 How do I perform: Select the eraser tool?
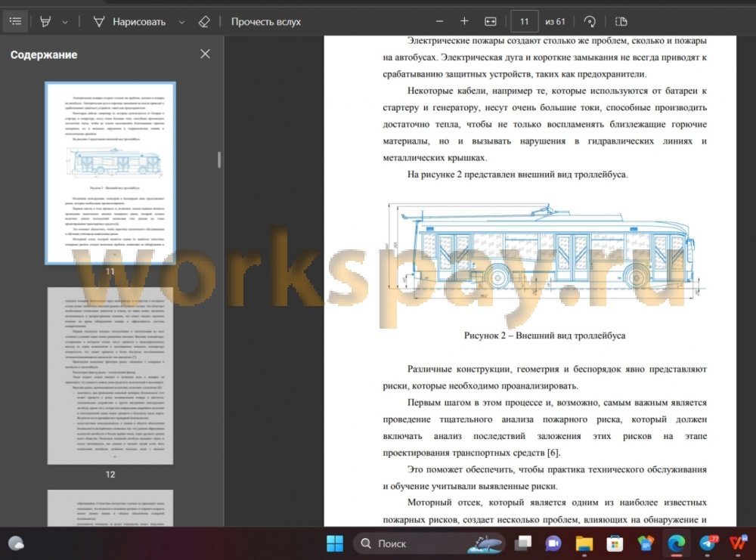[204, 22]
